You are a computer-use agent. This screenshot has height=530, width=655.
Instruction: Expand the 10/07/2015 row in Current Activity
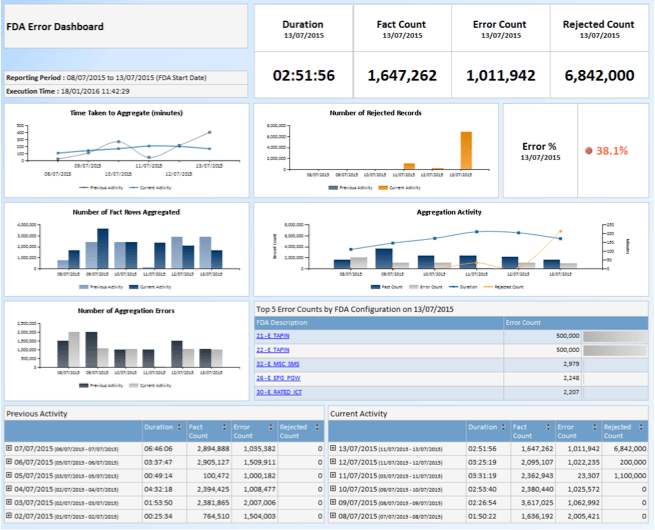(x=333, y=489)
